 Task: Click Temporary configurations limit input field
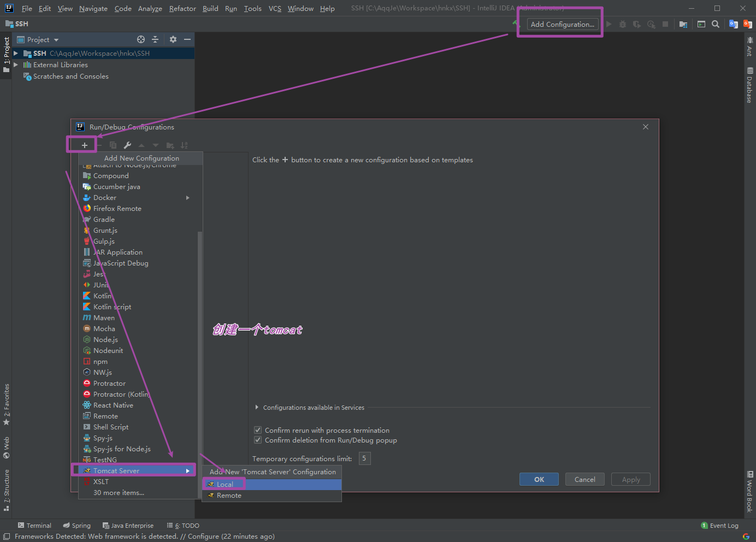click(x=364, y=458)
